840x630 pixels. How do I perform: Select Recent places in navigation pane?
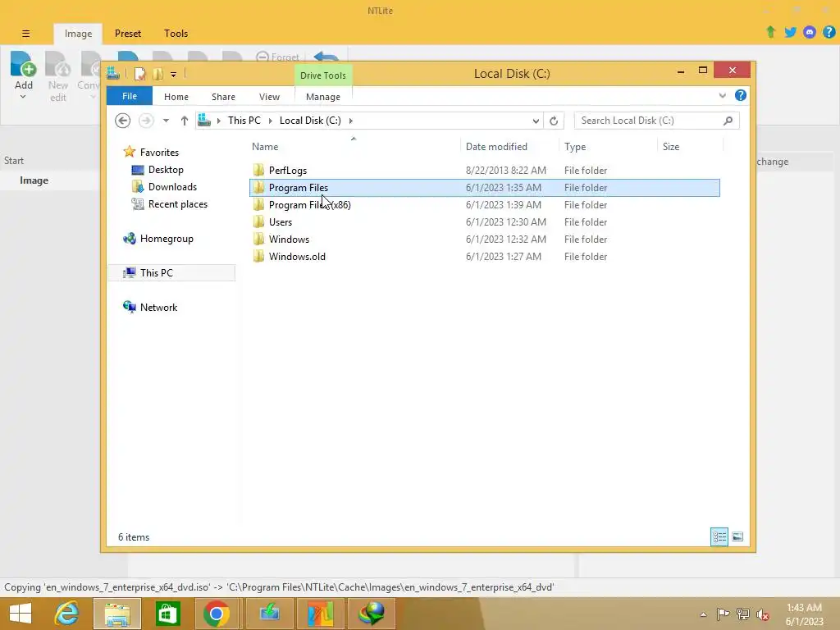(x=178, y=204)
